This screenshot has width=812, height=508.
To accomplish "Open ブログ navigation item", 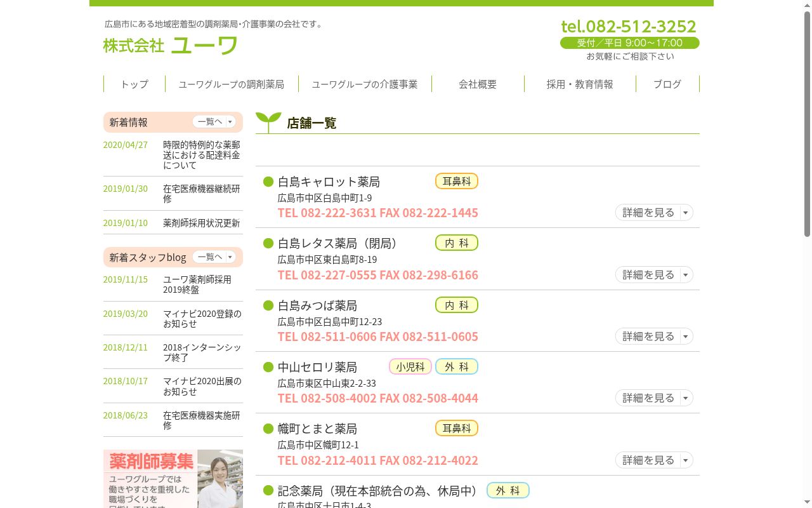I will (667, 84).
